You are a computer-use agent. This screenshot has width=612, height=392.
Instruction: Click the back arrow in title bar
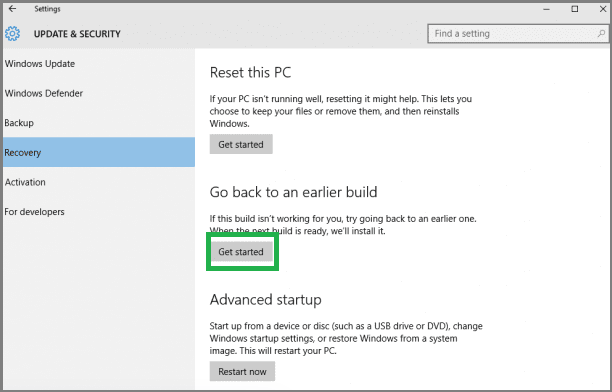12,9
